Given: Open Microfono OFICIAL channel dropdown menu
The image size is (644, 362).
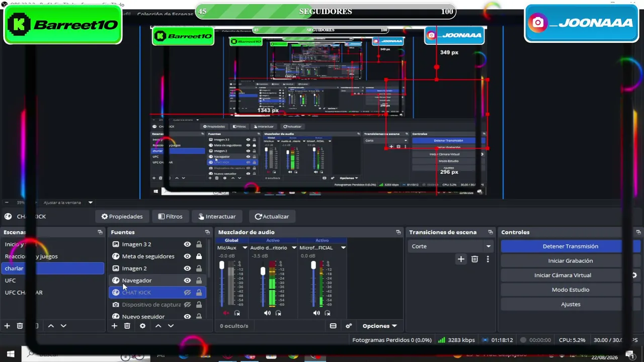Looking at the screenshot, I should click(x=343, y=248).
